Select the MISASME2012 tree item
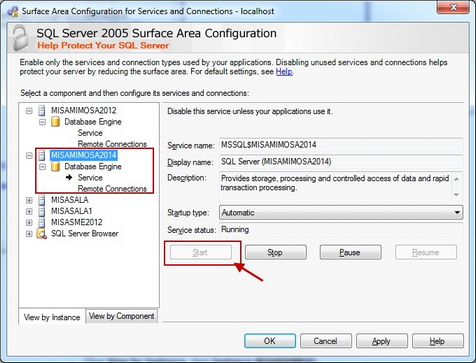This screenshot has width=476, height=363. [x=77, y=222]
